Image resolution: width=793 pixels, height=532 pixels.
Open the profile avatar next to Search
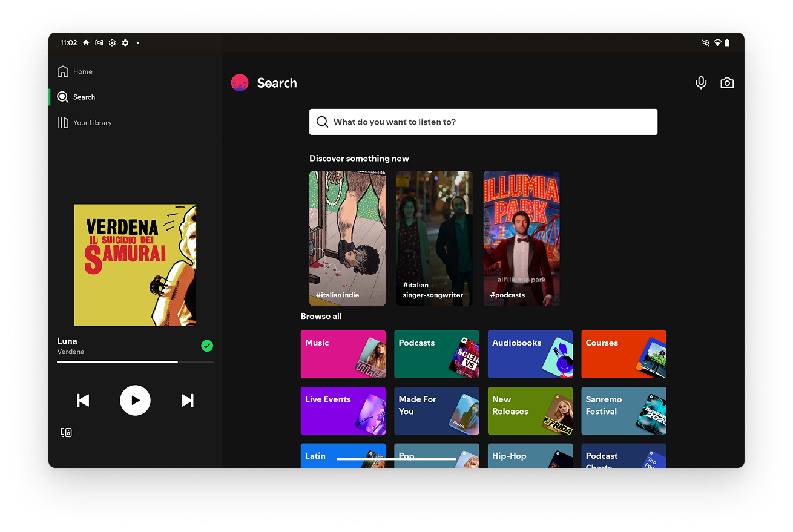[240, 83]
